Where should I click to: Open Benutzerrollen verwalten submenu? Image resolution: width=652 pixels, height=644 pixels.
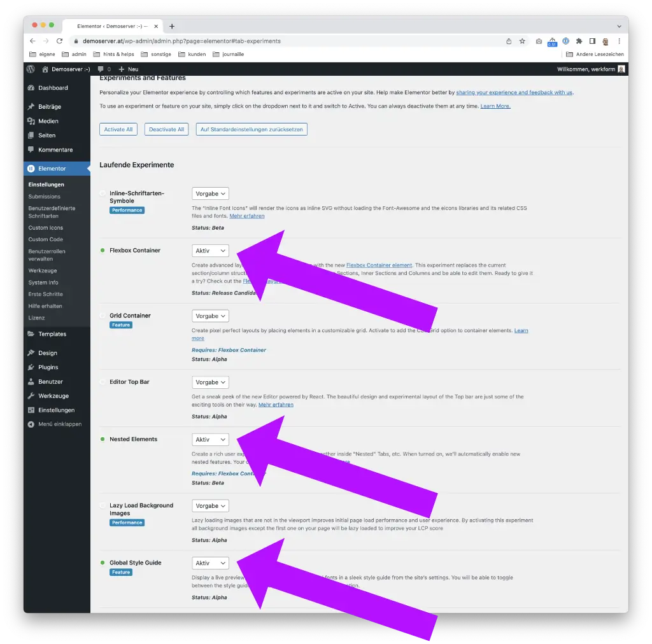46,255
